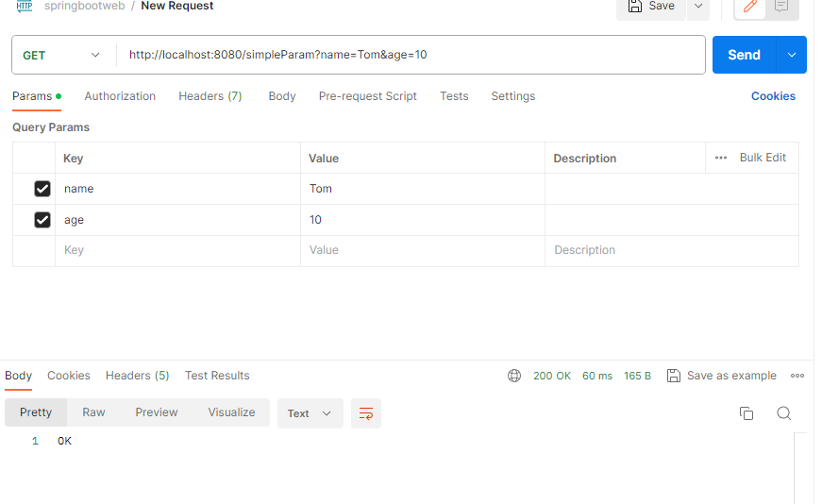Image resolution: width=822 pixels, height=504 pixels.
Task: Click the age key cell
Action: click(x=177, y=220)
